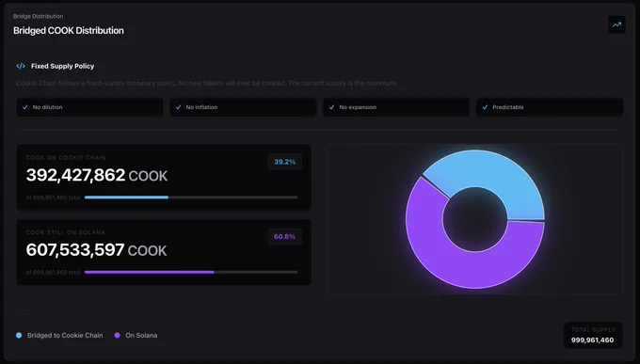The image size is (640, 364).
Task: Click the Bridge Distribution subtitle
Action: point(38,16)
